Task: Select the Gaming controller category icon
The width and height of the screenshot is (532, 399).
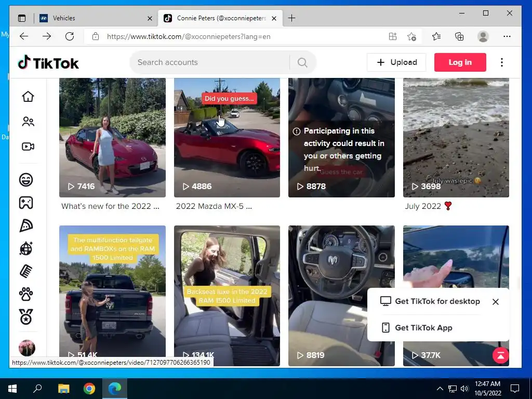Action: [x=26, y=203]
